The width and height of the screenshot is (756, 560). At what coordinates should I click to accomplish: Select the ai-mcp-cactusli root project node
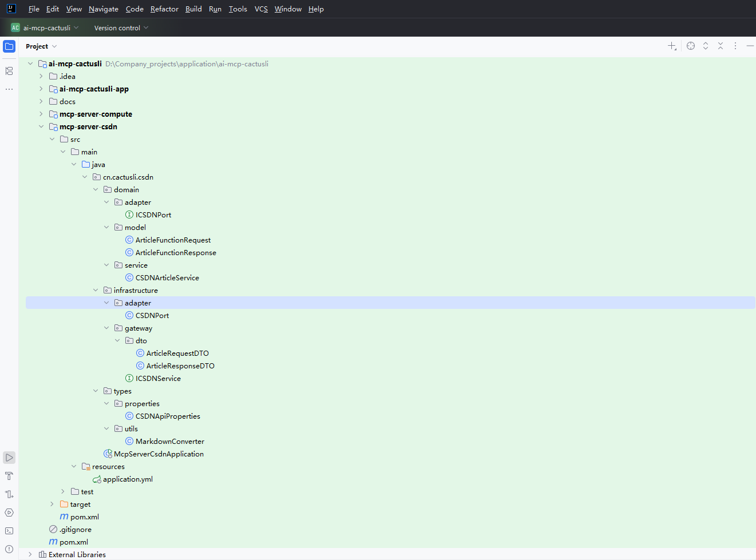pyautogui.click(x=75, y=64)
